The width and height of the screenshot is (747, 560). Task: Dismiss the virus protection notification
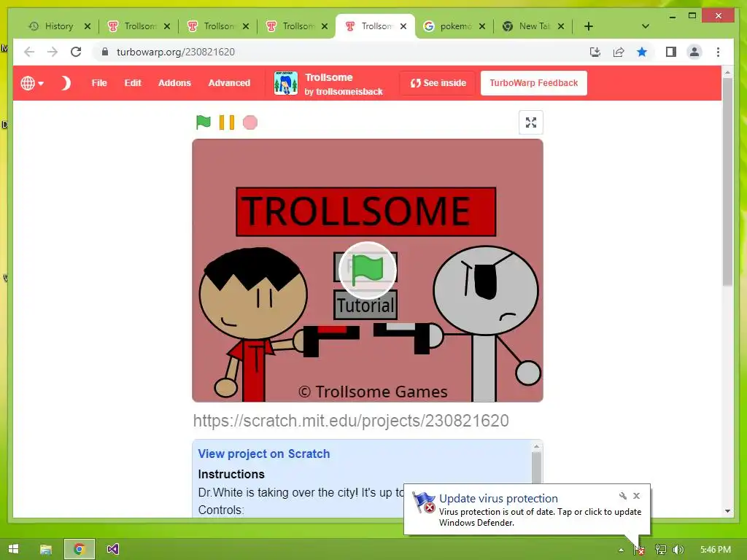point(636,496)
